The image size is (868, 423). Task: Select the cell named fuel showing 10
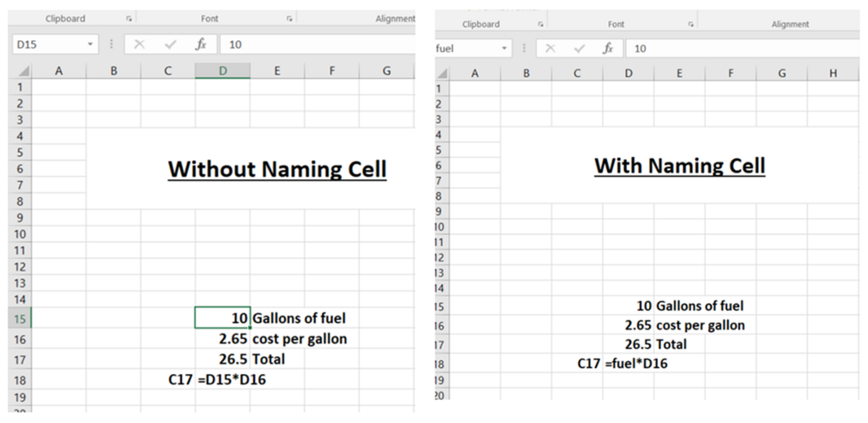pos(628,306)
